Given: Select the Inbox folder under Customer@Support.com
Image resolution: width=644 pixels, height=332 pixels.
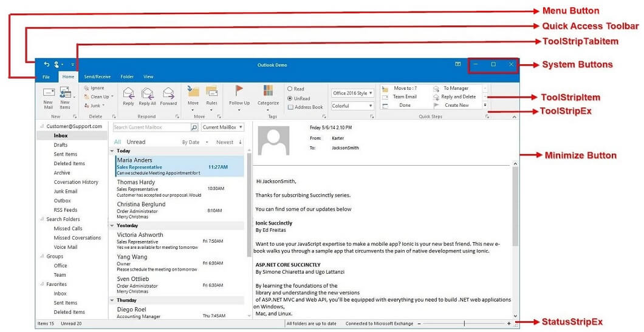Looking at the screenshot, I should pos(60,135).
